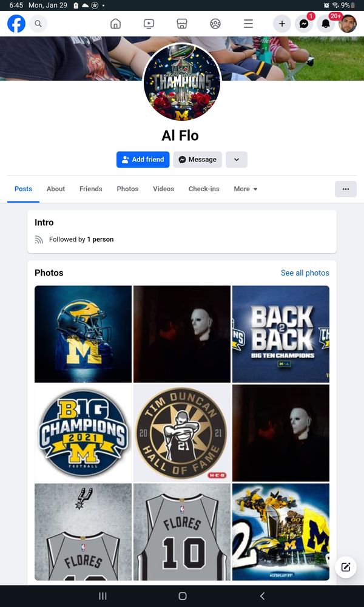The width and height of the screenshot is (364, 607).
Task: Open the Facebook logo home
Action: [16, 24]
